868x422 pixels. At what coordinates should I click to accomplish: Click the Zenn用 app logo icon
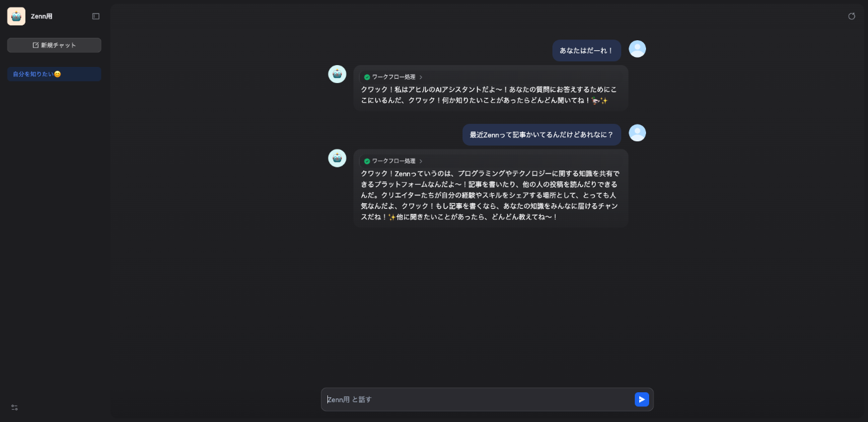coord(16,16)
